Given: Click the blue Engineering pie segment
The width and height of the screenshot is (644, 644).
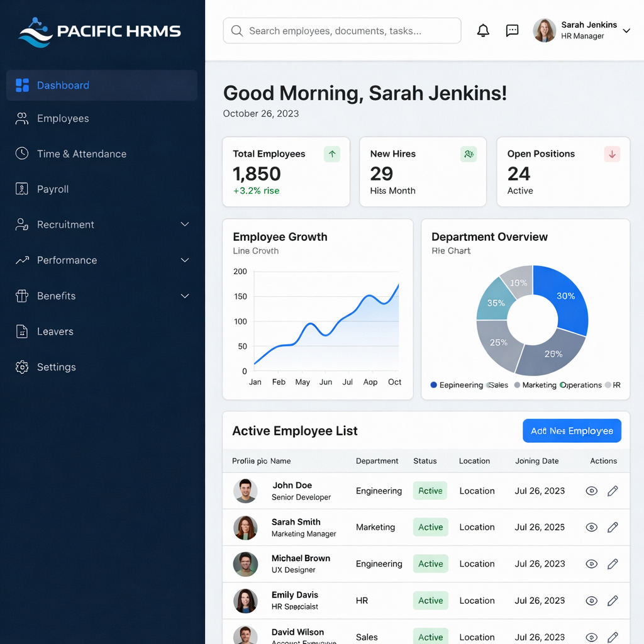Looking at the screenshot, I should (565, 296).
